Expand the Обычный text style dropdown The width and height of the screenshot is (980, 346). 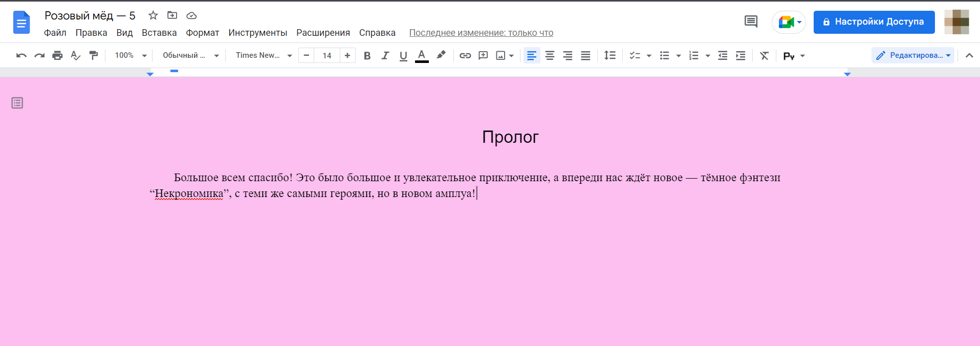pos(190,55)
